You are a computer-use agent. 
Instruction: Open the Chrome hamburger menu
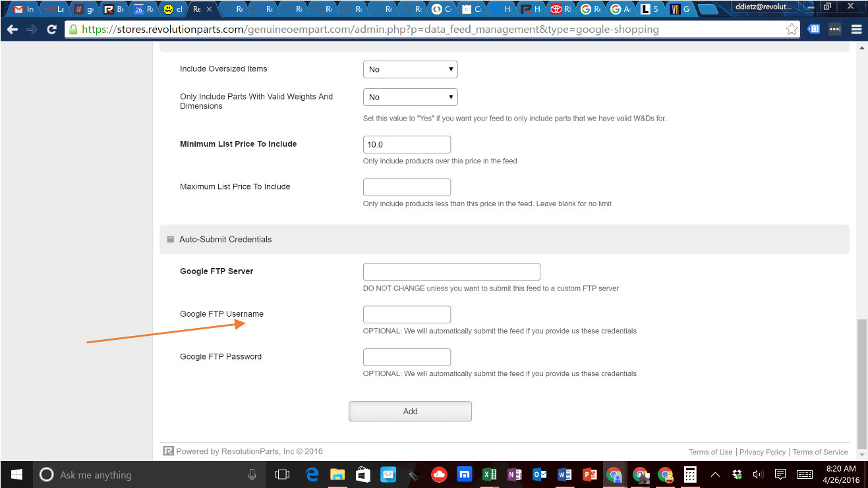pos(856,30)
